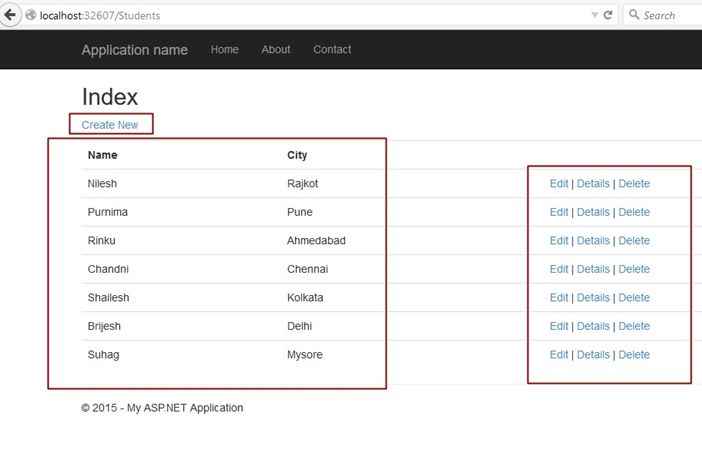702x467 pixels.
Task: Open the About nav item
Action: tap(276, 50)
